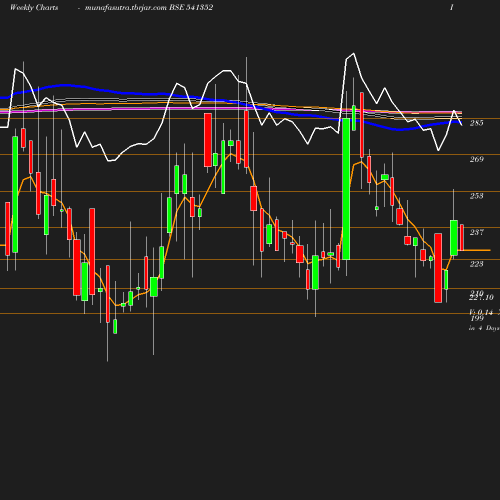The height and width of the screenshot is (500, 500).
Task: Select the tallest green candle near 285
Action: [x=346, y=189]
